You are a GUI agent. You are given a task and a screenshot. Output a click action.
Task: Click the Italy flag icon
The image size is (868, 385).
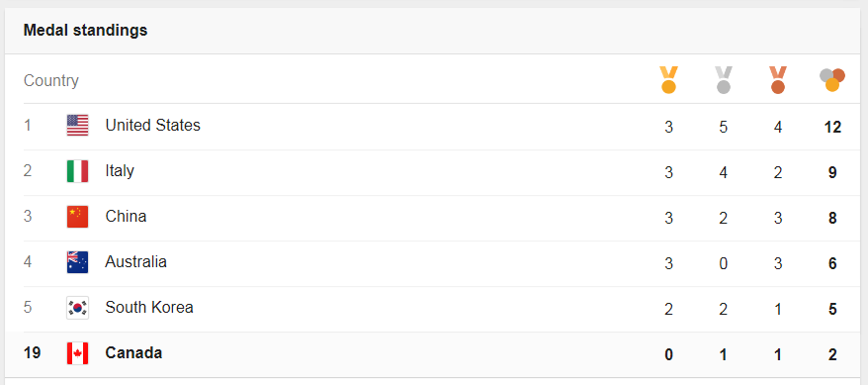[x=77, y=170]
